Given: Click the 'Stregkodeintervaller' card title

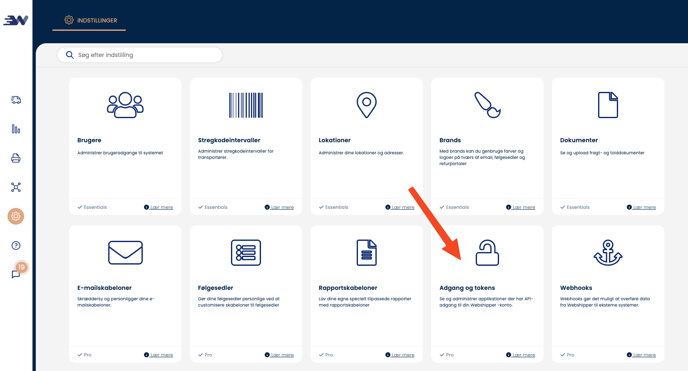Looking at the screenshot, I should tap(229, 140).
